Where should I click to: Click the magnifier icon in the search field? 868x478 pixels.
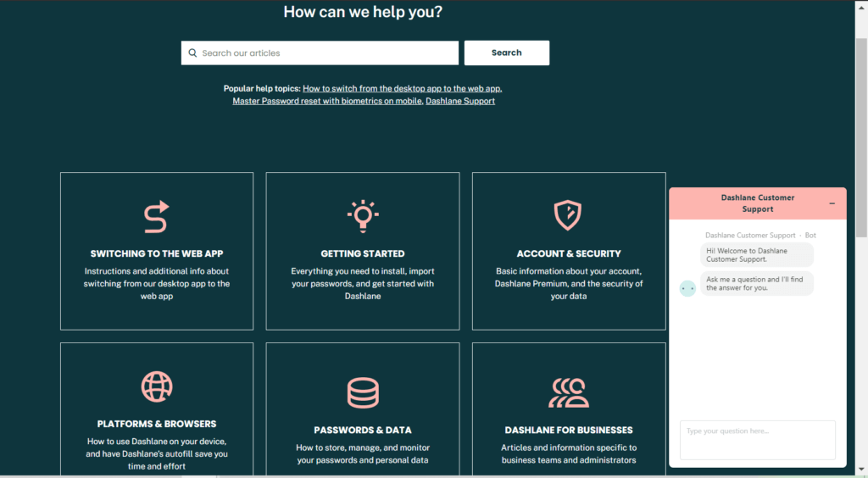(192, 53)
